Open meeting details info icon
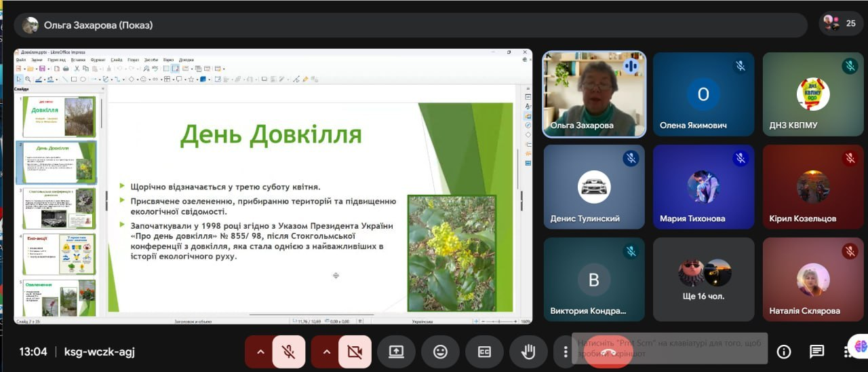Screen dimensions: 868x372 click(784, 352)
